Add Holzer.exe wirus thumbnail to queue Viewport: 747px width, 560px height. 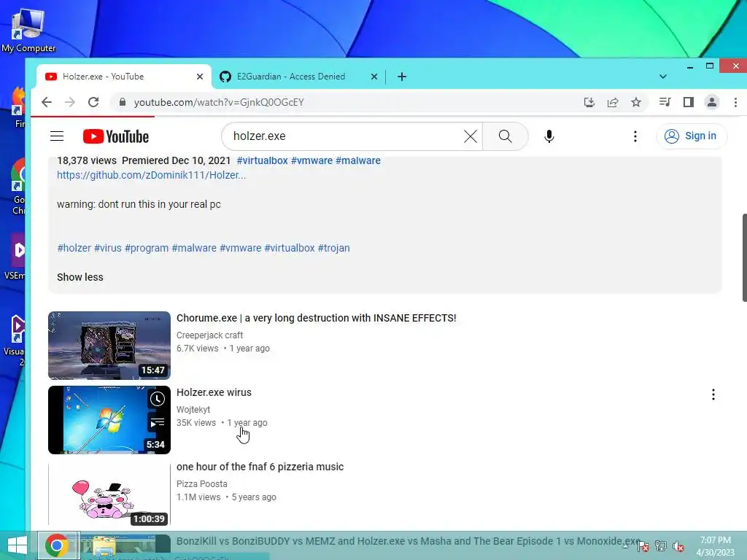158,422
